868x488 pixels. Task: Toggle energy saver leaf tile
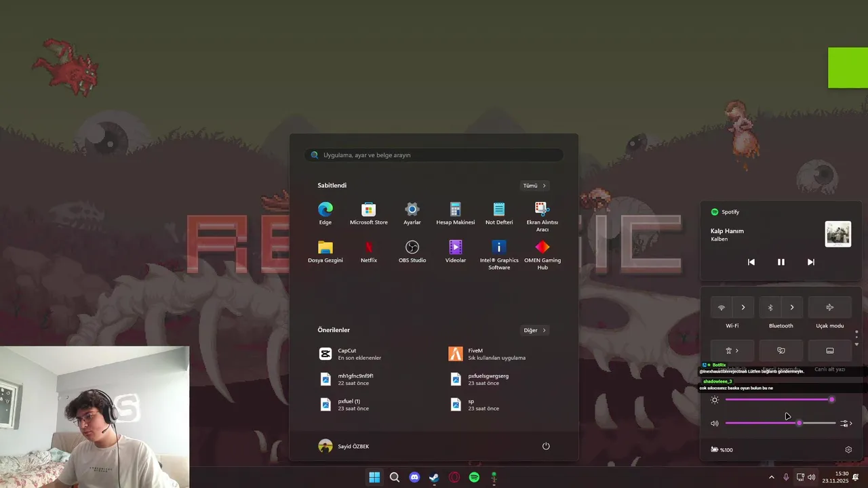click(781, 350)
